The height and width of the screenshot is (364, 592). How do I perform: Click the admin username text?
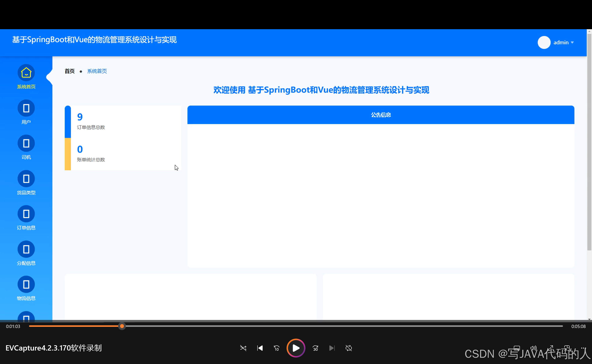click(x=561, y=42)
